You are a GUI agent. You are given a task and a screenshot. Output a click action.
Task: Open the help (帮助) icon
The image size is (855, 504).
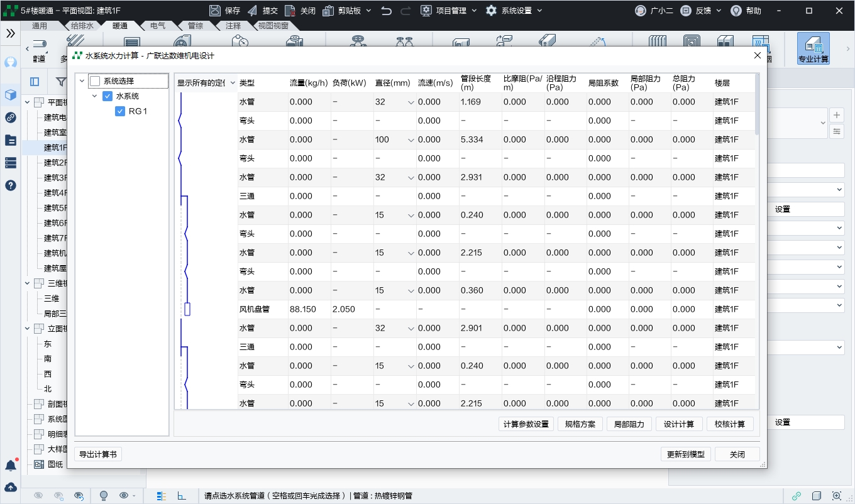[736, 11]
